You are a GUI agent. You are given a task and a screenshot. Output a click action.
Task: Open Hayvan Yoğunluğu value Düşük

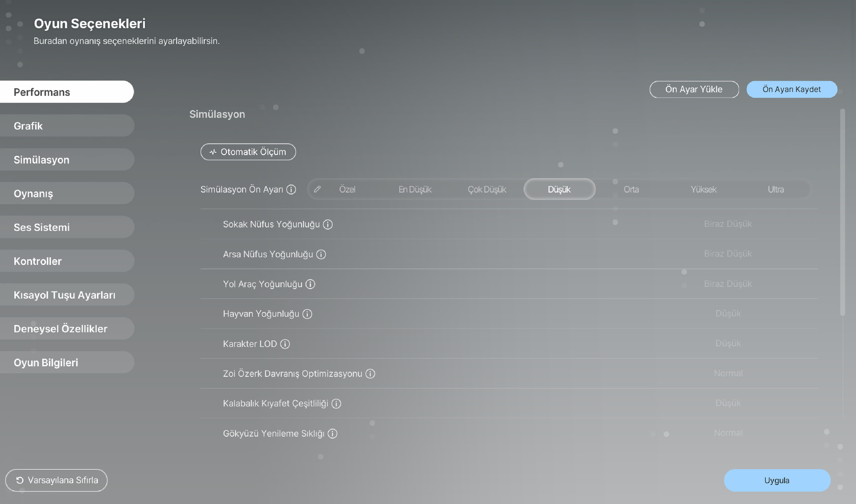tap(728, 313)
